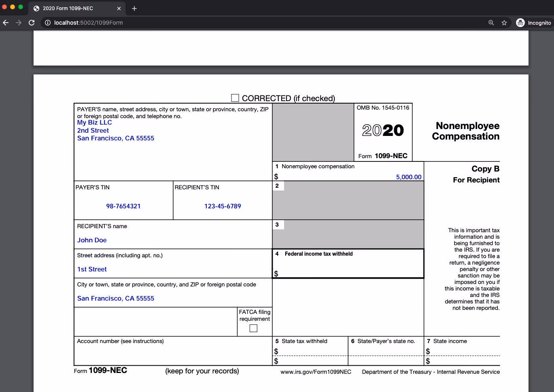This screenshot has width=554, height=392.
Task: Open the Incognito profile indicator
Action: coord(534,23)
